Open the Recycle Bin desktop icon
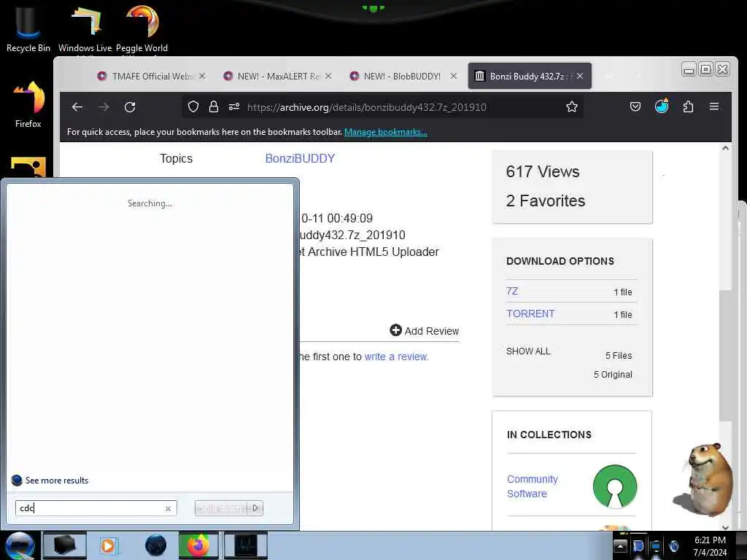The width and height of the screenshot is (747, 560). (x=28, y=28)
